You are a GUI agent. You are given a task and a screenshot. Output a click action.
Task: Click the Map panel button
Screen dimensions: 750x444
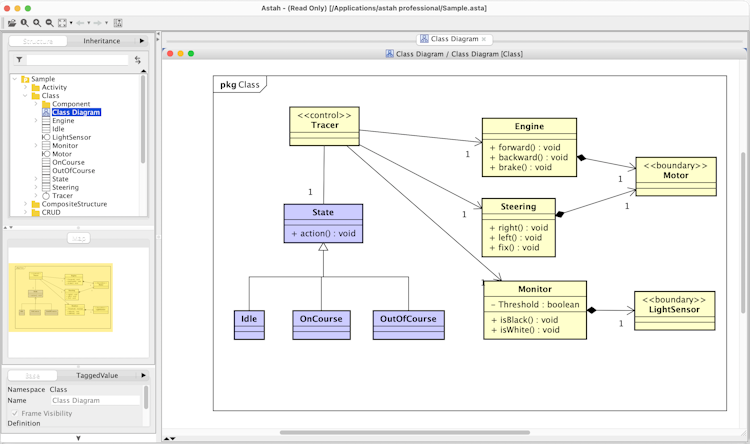click(78, 238)
